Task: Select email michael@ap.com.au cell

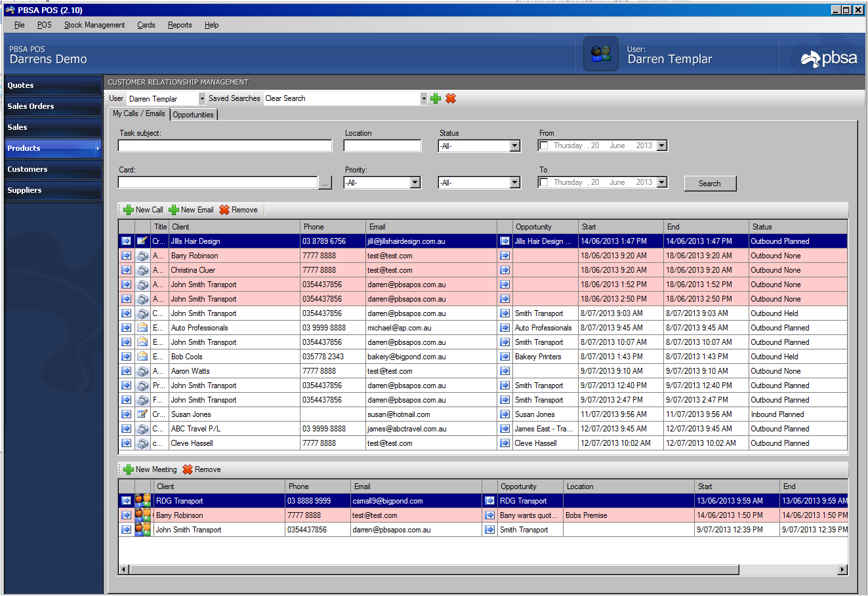Action: pyautogui.click(x=431, y=328)
